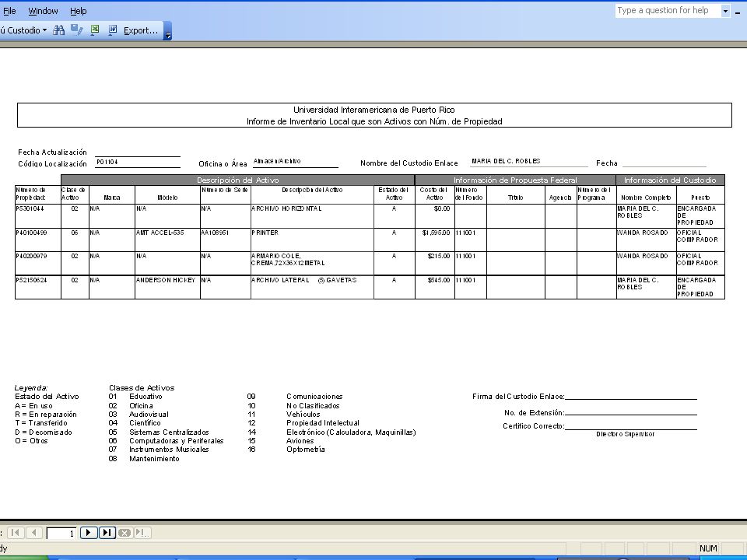Click the Export... toolbar button
747x560 pixels.
(141, 30)
